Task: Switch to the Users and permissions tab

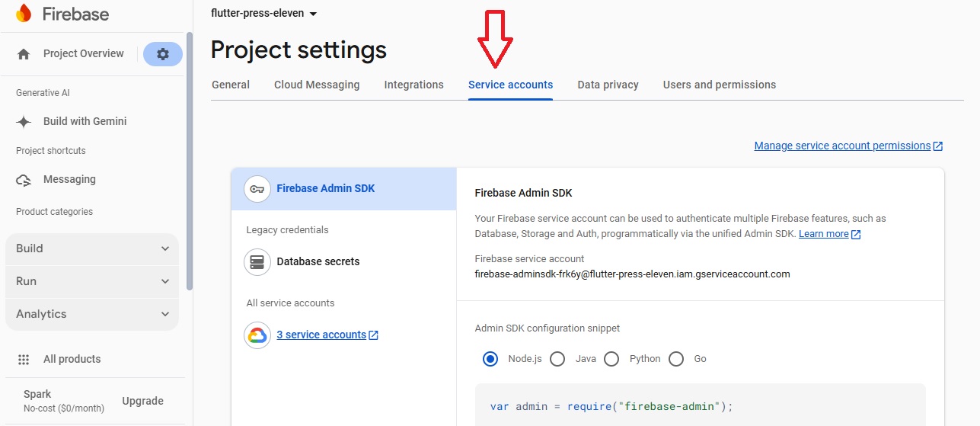Action: [720, 85]
